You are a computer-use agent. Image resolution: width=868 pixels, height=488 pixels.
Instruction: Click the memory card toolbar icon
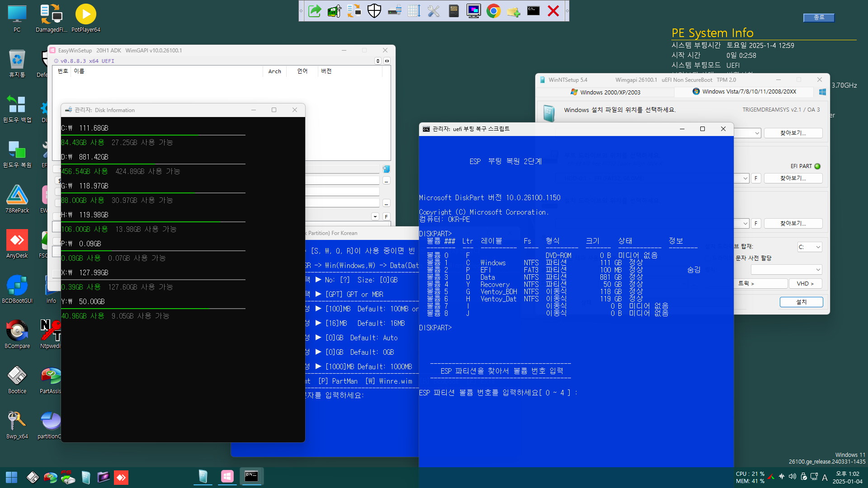point(454,11)
